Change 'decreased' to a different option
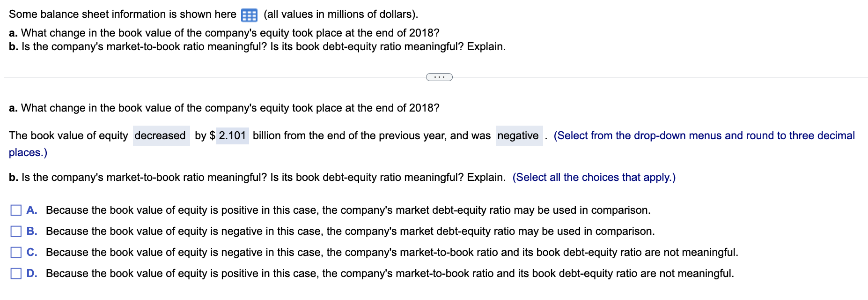This screenshot has width=868, height=300. point(161,136)
